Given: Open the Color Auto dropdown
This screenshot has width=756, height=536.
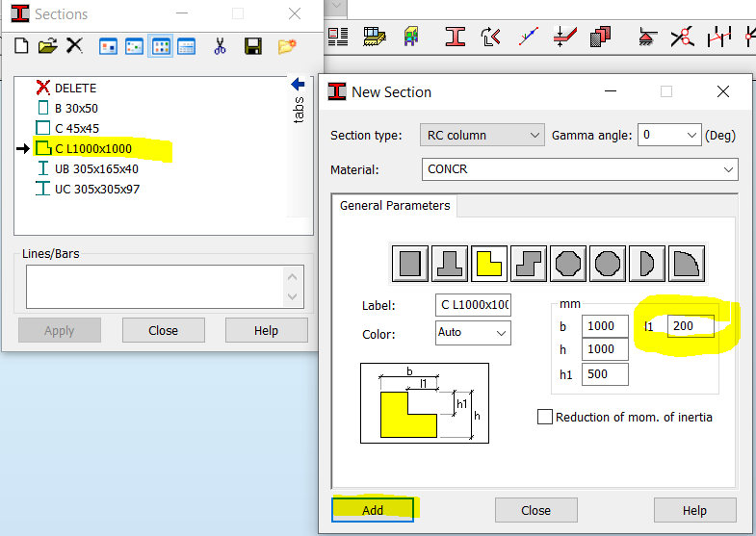Looking at the screenshot, I should (x=473, y=332).
